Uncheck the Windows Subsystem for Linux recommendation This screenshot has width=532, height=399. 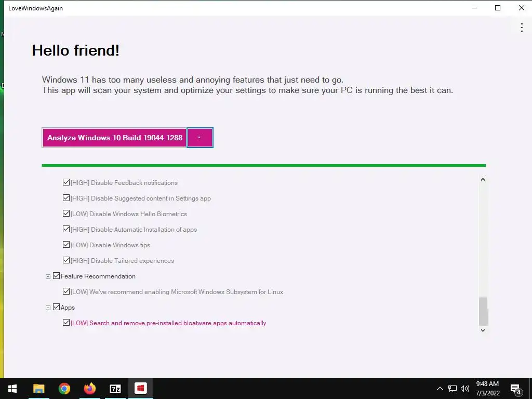tap(66, 292)
